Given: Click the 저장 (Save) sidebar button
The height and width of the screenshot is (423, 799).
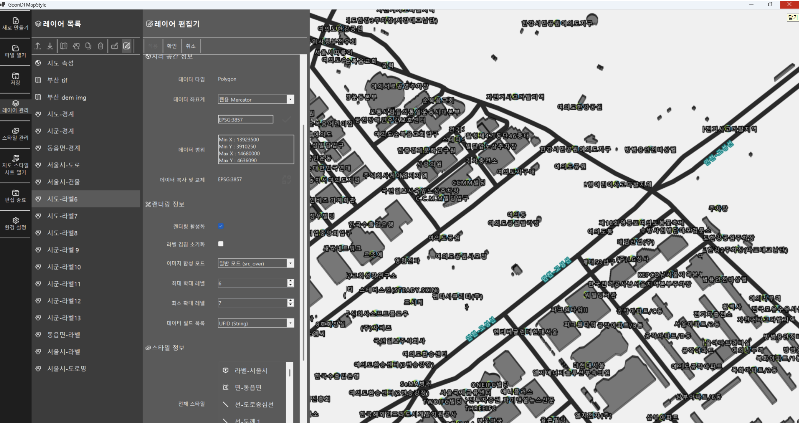Looking at the screenshot, I should point(15,78).
